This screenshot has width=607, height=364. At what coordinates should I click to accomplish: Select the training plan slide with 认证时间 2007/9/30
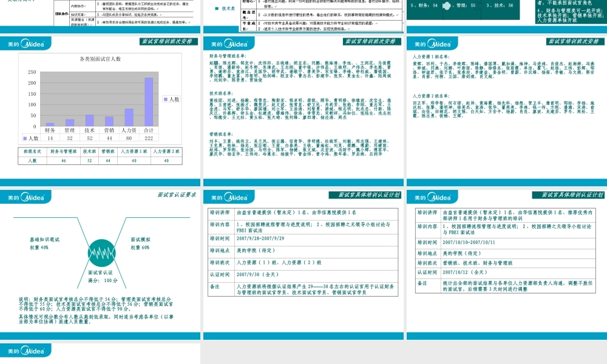click(x=303, y=265)
